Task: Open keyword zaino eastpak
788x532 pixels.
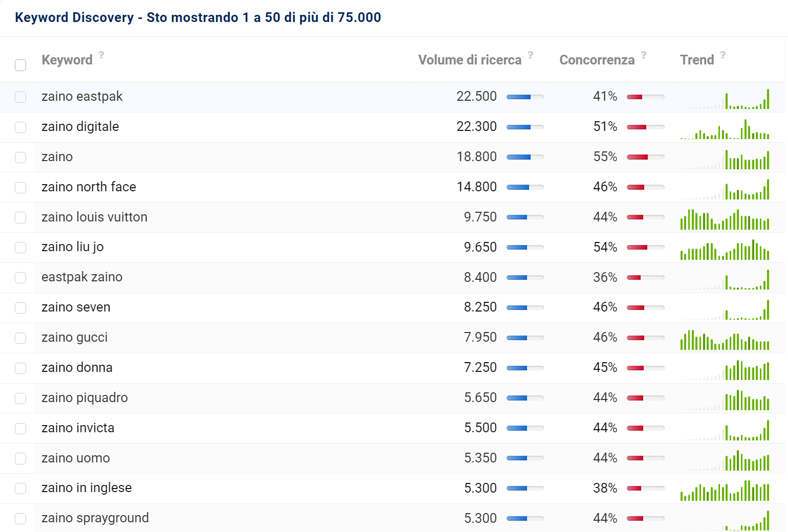Action: (82, 97)
